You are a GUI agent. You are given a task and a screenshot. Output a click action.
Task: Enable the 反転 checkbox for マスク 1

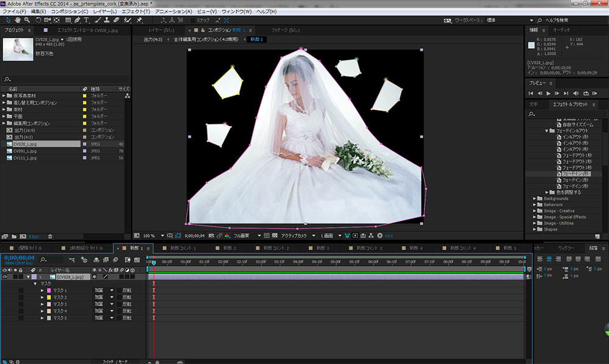119,290
